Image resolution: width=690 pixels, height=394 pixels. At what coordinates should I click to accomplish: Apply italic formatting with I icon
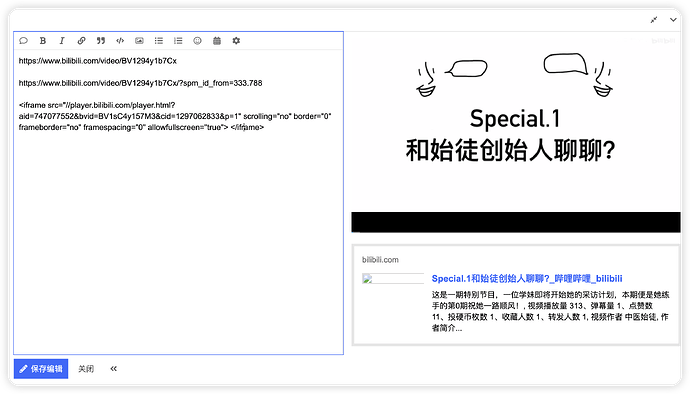pyautogui.click(x=62, y=41)
